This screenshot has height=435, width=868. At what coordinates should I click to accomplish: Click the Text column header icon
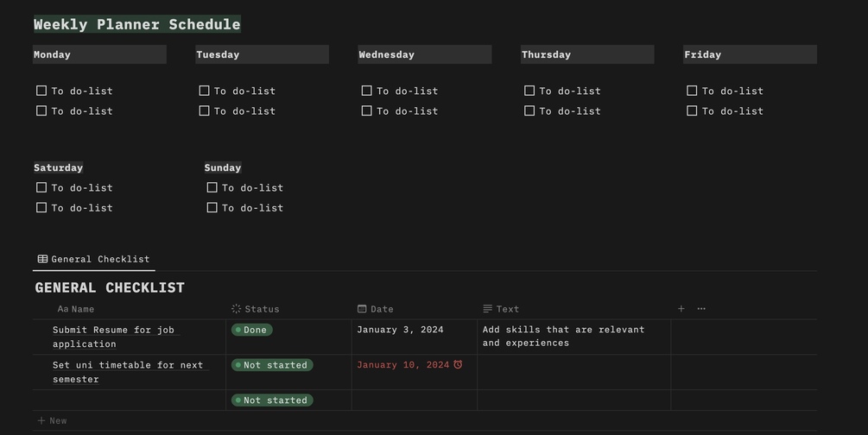488,309
